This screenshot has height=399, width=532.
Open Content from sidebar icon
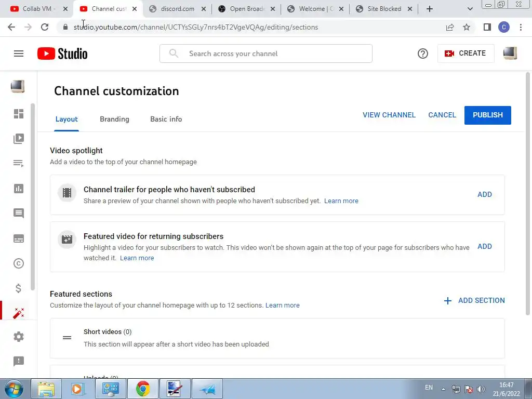[x=19, y=138]
